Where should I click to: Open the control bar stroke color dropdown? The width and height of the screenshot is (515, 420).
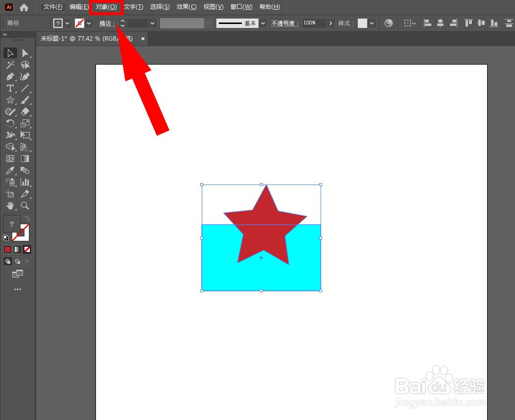pyautogui.click(x=89, y=23)
